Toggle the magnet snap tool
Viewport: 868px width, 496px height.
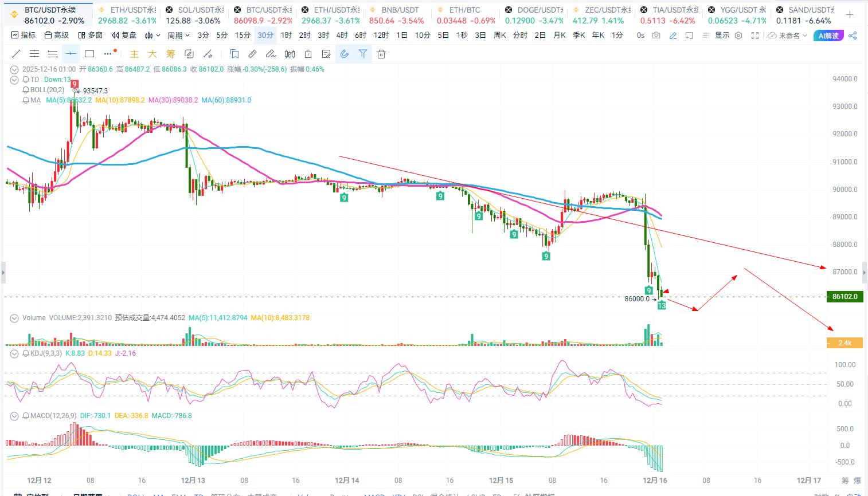[345, 54]
